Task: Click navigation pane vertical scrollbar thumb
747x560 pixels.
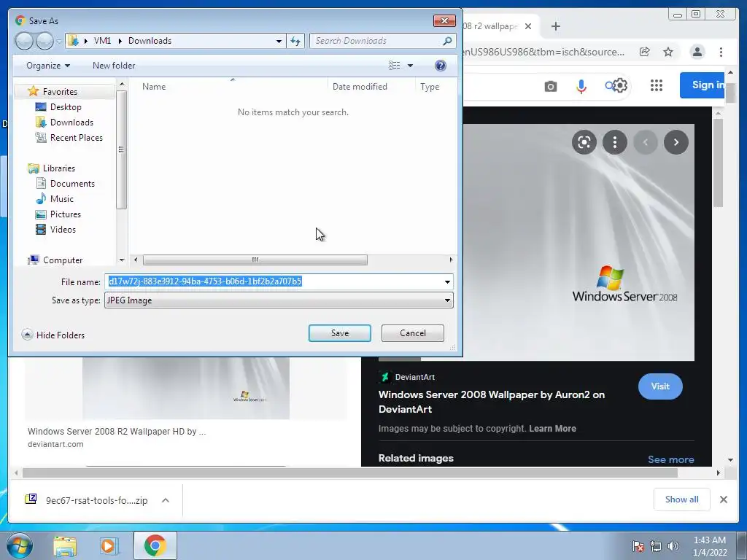Action: tap(122, 149)
